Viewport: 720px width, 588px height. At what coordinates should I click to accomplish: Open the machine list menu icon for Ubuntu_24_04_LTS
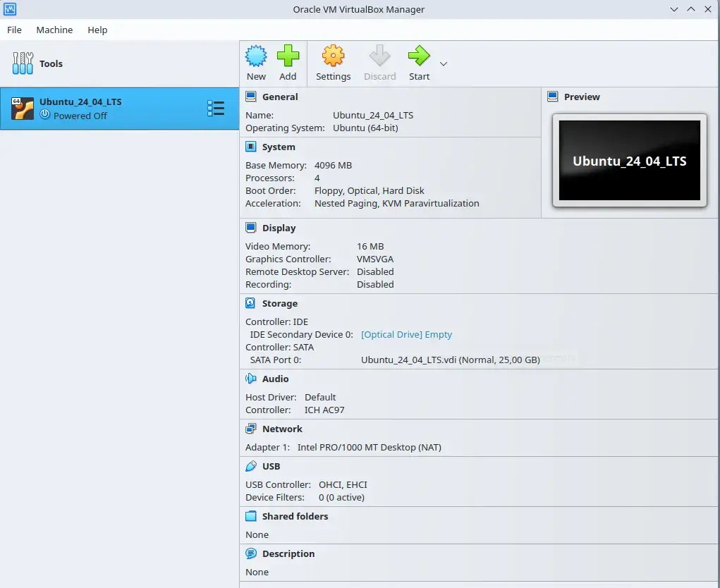[x=216, y=109]
